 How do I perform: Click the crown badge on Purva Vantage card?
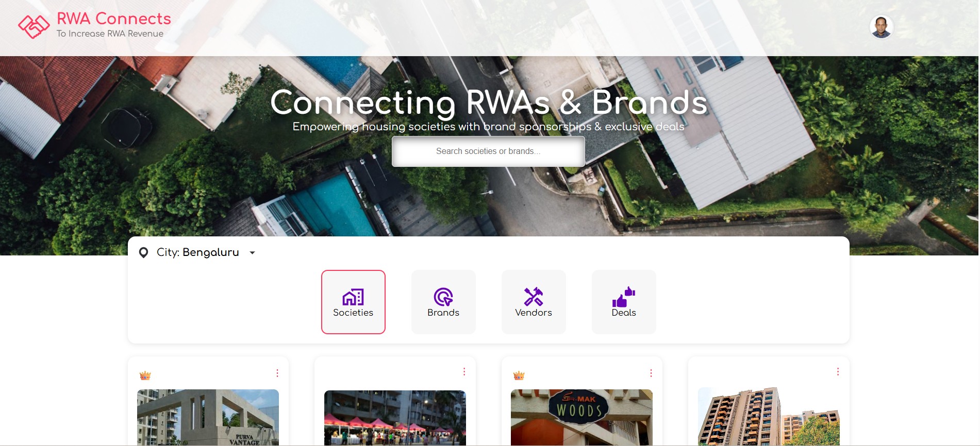145,375
